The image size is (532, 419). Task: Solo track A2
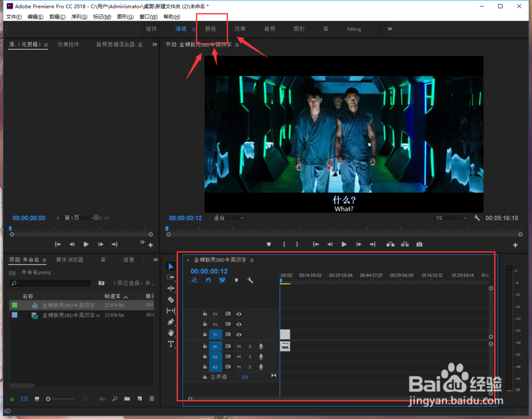(x=250, y=357)
